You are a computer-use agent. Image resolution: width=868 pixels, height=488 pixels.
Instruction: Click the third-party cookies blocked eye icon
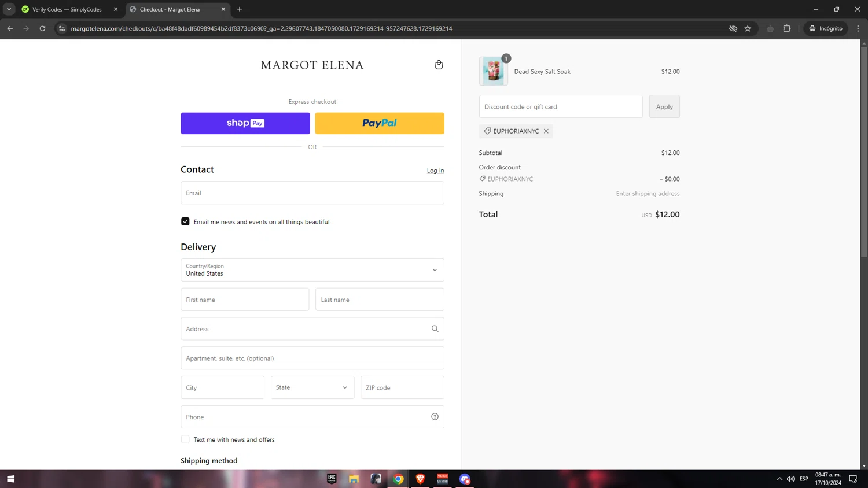point(733,28)
